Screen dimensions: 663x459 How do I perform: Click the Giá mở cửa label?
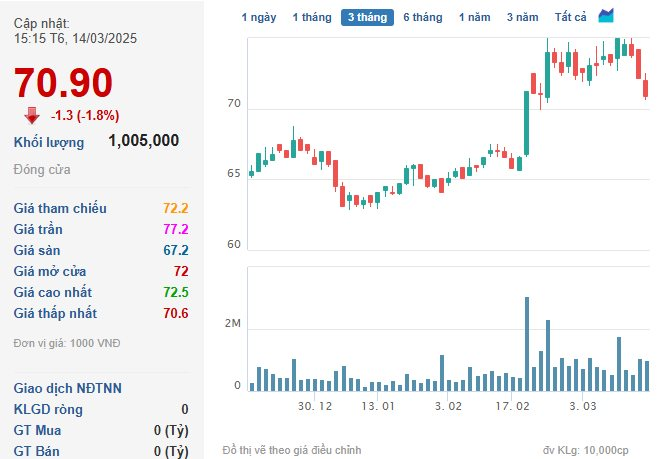pyautogui.click(x=50, y=271)
